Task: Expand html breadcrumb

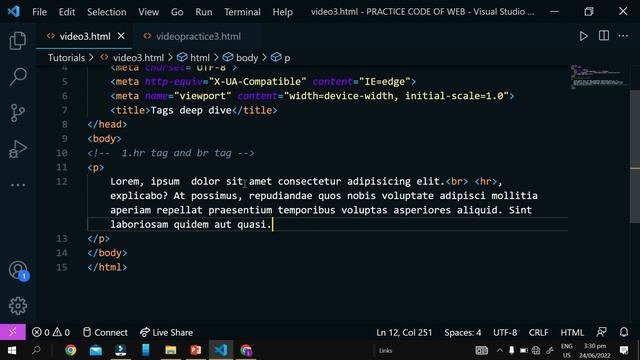Action: (200, 58)
